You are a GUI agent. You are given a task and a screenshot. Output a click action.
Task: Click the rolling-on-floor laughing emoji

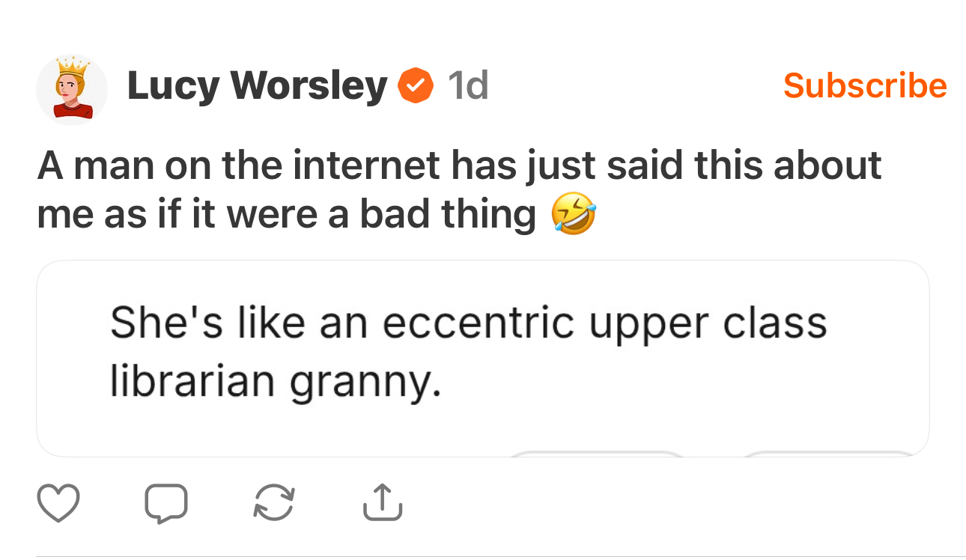(574, 215)
